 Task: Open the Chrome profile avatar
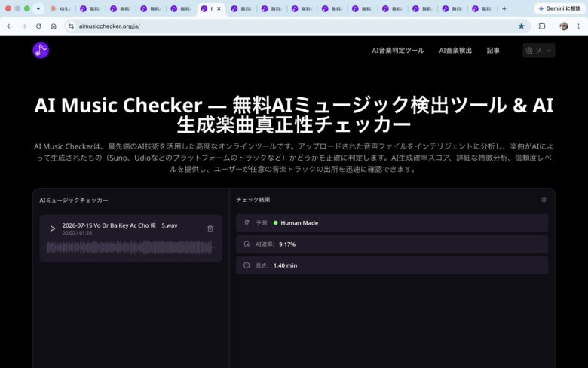pos(564,26)
